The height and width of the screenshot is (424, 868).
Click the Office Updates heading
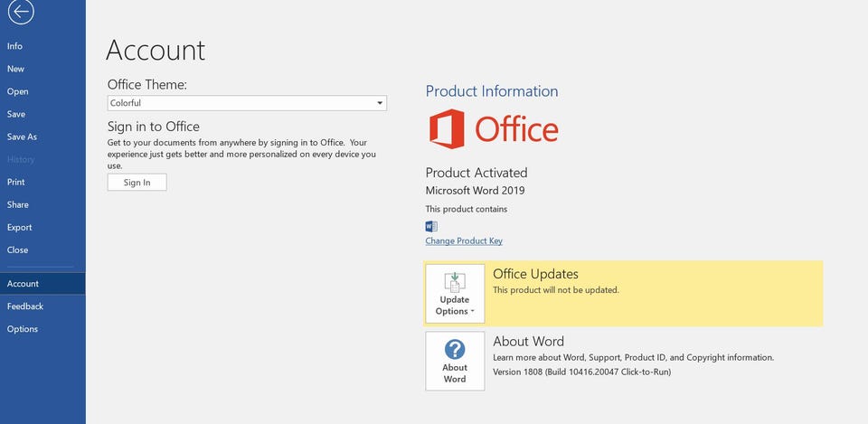pos(535,274)
